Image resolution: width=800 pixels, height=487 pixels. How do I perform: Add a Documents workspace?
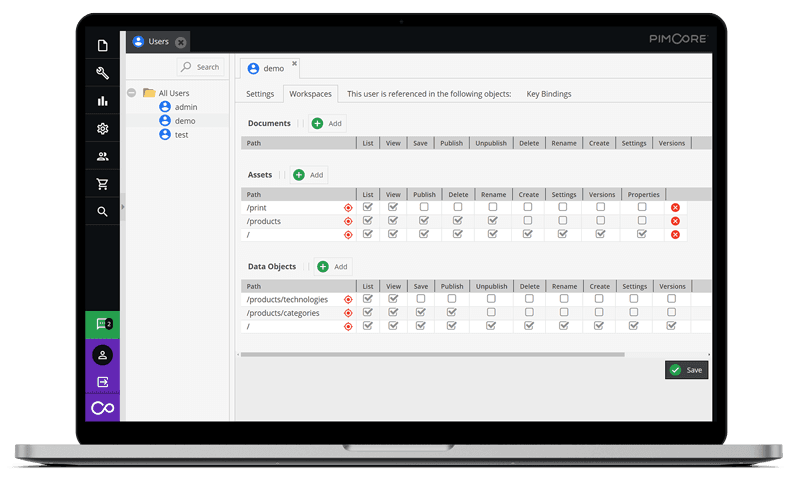click(x=327, y=123)
